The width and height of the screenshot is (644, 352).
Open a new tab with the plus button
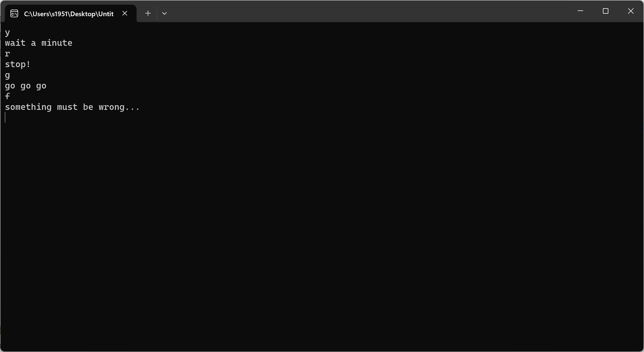(148, 13)
